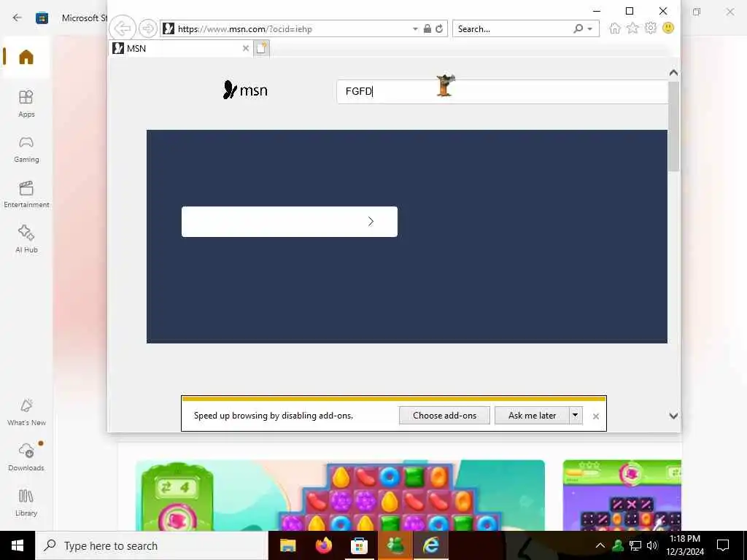Click the taskbar search box

click(x=152, y=545)
